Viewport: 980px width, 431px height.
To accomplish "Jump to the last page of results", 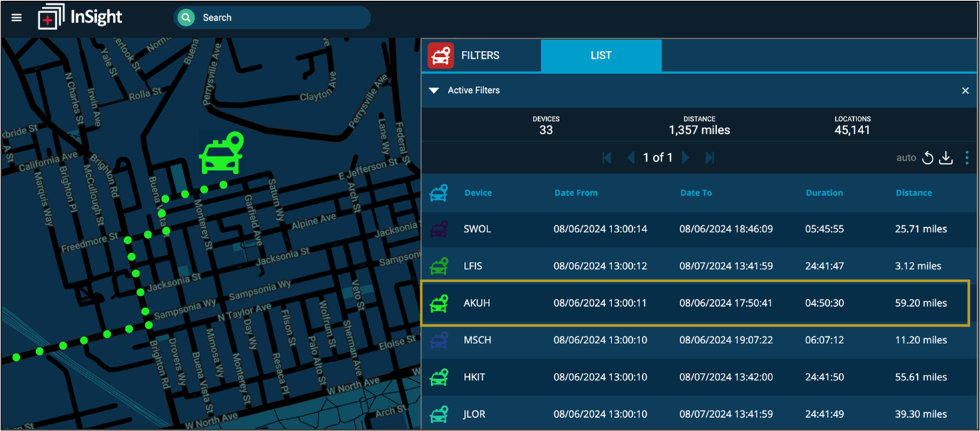I will [x=710, y=158].
